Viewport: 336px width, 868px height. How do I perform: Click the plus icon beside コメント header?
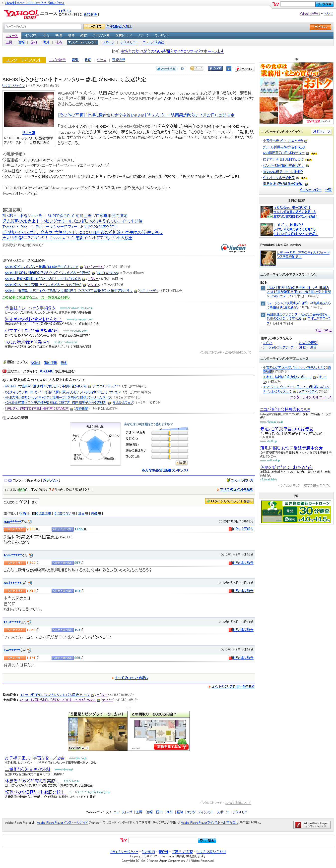point(5,480)
